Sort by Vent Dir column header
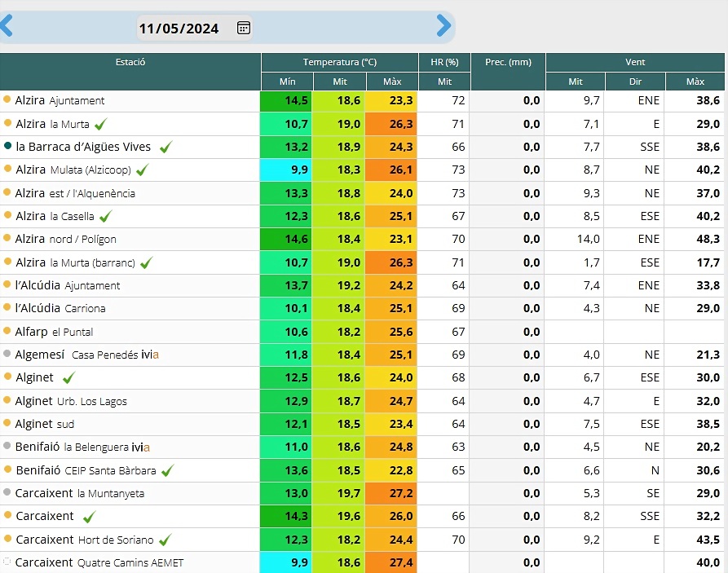Screen dimensions: 728x573 [x=635, y=82]
